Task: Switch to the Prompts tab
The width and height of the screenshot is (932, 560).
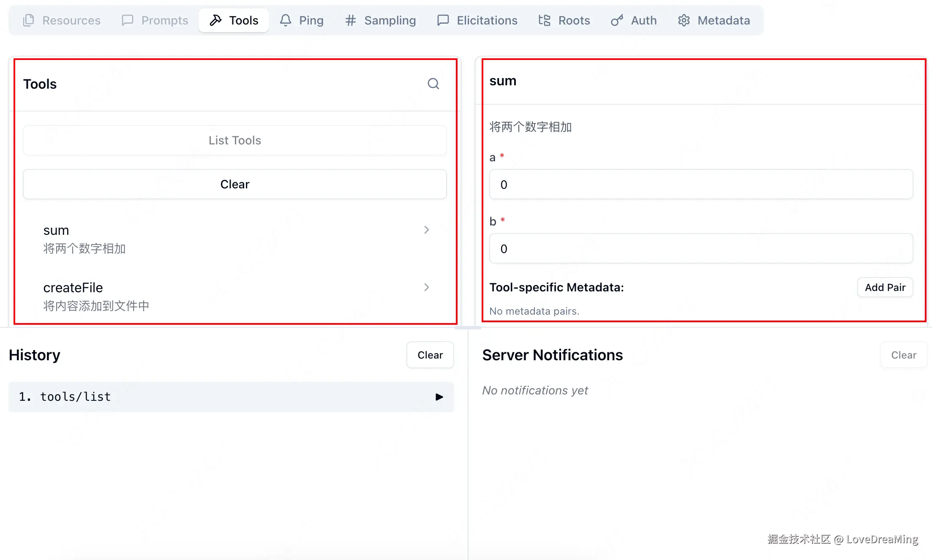Action: [x=155, y=20]
